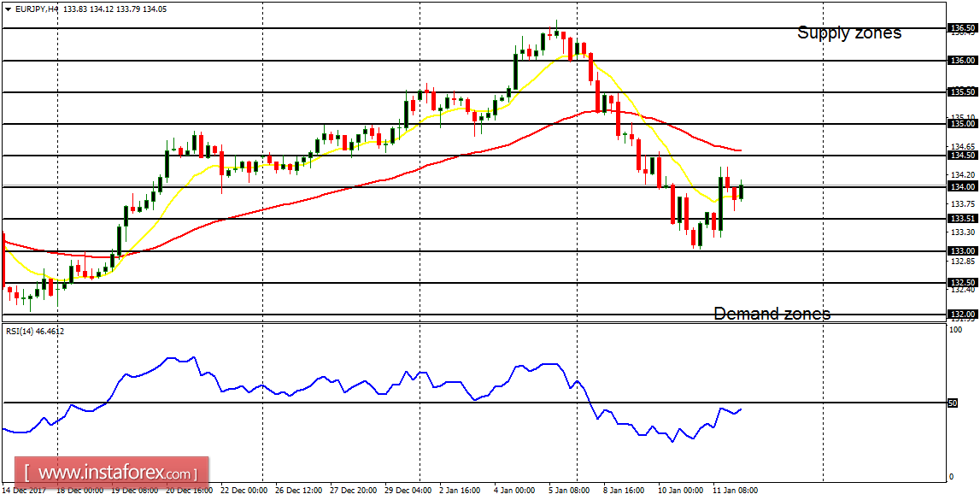Viewport: 980px width, 500px height.
Task: Select the 136.50 price level label
Action: point(965,26)
